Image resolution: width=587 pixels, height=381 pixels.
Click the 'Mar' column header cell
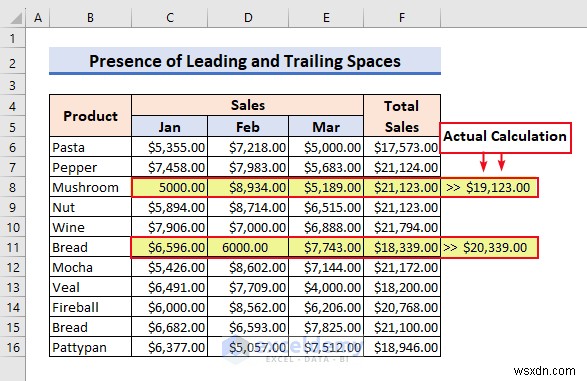pos(326,127)
